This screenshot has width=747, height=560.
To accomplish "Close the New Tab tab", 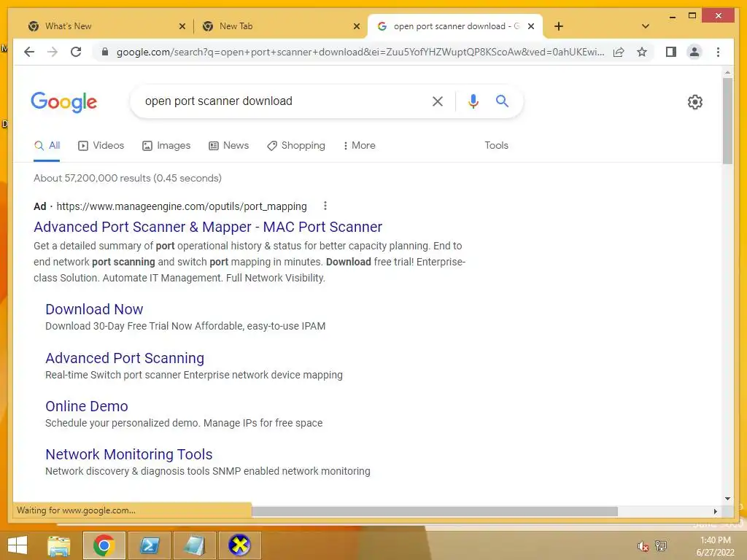I will (x=356, y=26).
